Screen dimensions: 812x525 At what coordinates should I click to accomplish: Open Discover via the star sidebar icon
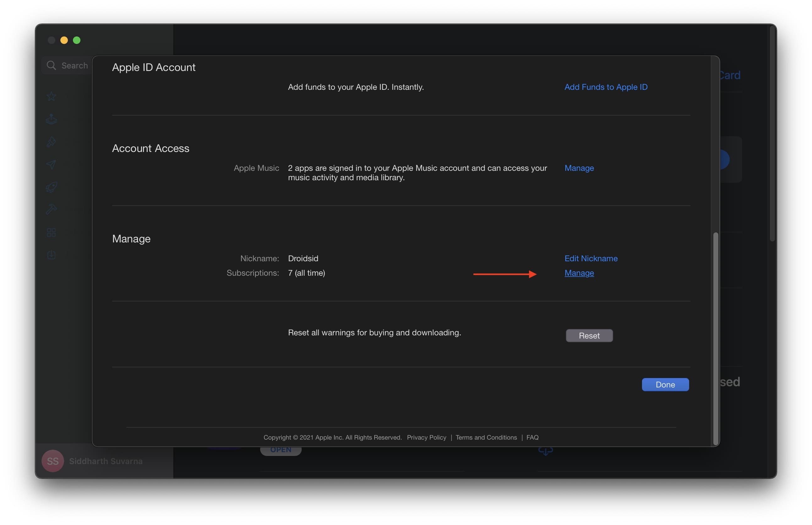52,96
